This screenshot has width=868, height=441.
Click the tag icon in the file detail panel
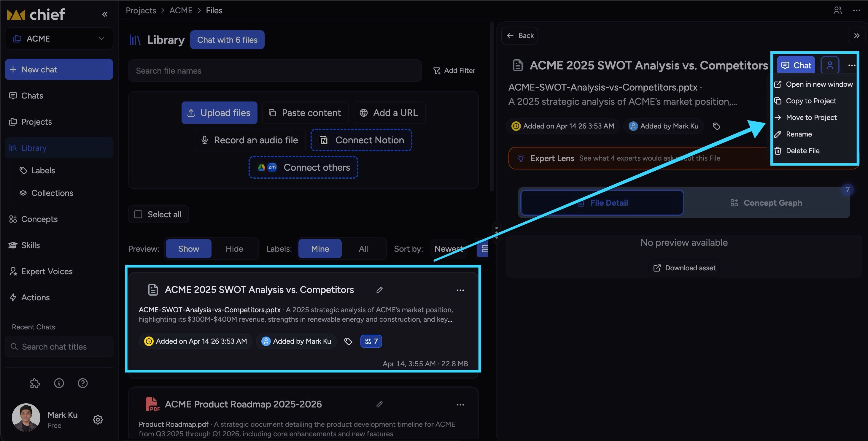tap(717, 126)
